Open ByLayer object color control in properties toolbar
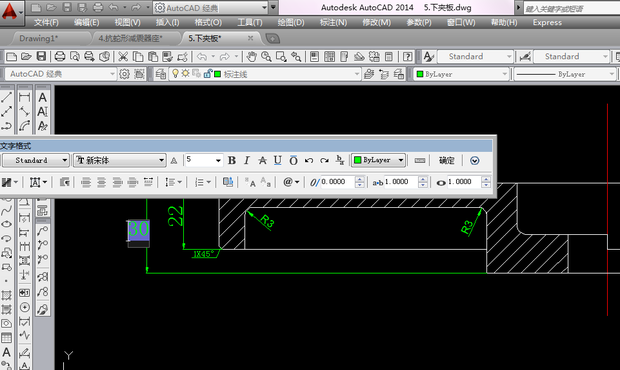Image resolution: width=620 pixels, height=370 pixels. click(x=461, y=74)
